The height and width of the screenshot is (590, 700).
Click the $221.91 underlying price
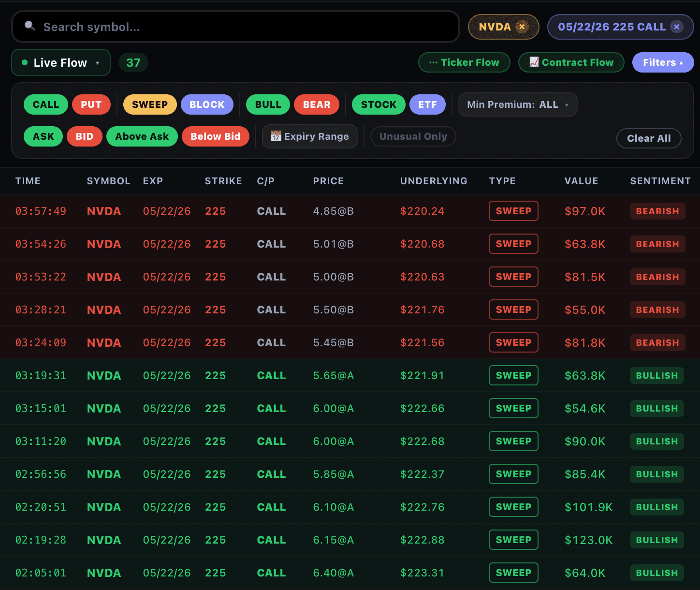coord(422,375)
